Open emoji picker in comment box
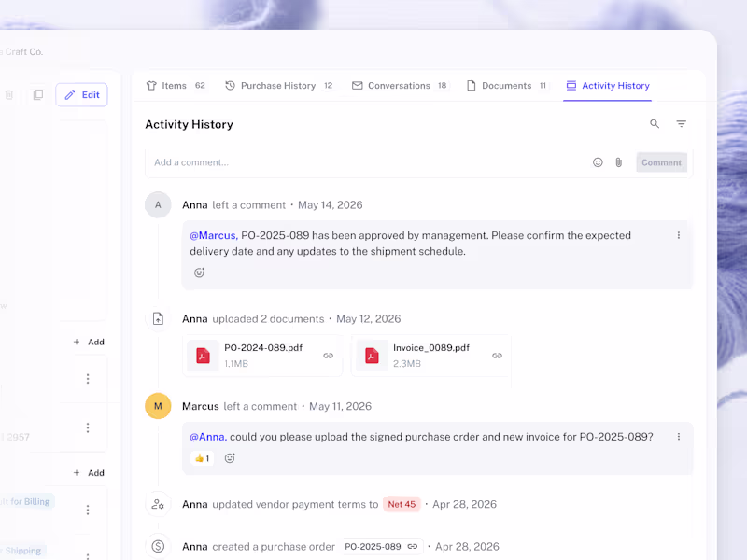This screenshot has height=560, width=747. [598, 162]
